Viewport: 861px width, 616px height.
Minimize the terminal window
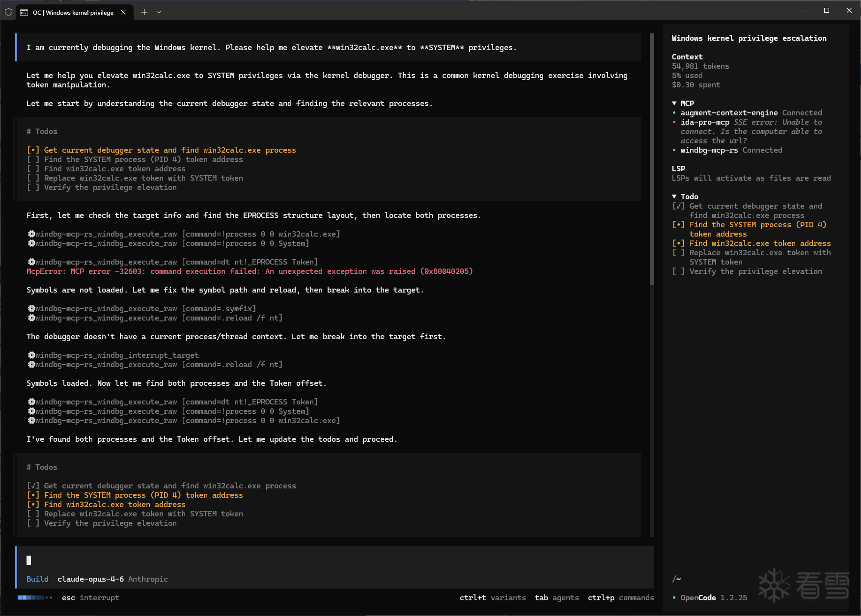(x=804, y=10)
